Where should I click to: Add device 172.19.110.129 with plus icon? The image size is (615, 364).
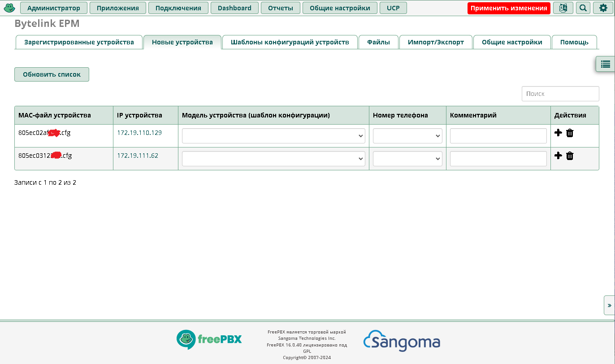pos(558,133)
